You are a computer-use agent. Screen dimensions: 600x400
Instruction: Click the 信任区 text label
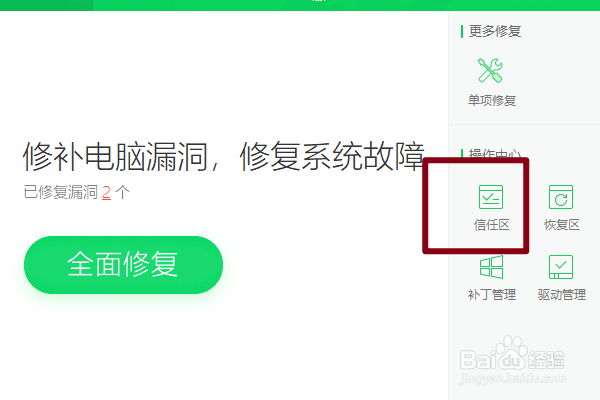click(x=492, y=225)
